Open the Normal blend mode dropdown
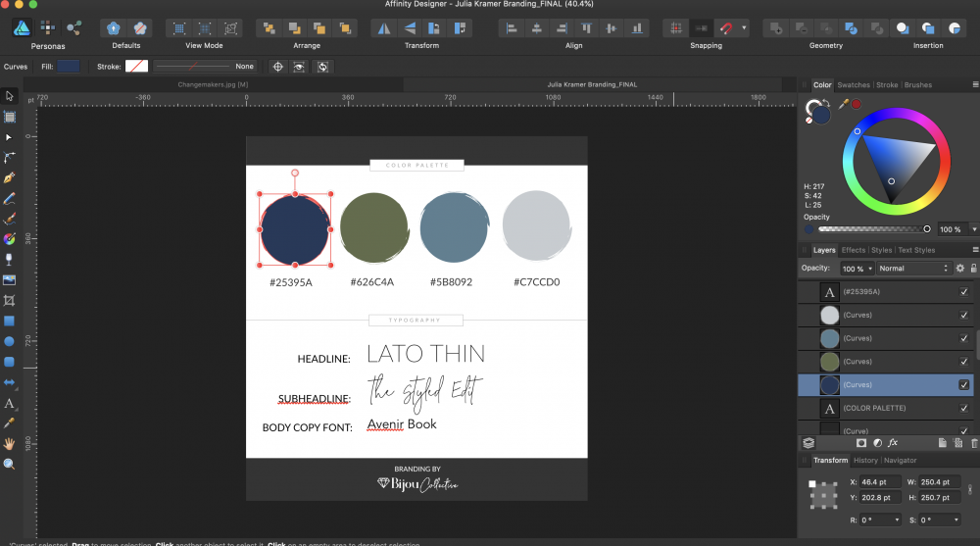This screenshot has width=980, height=546. tap(913, 269)
